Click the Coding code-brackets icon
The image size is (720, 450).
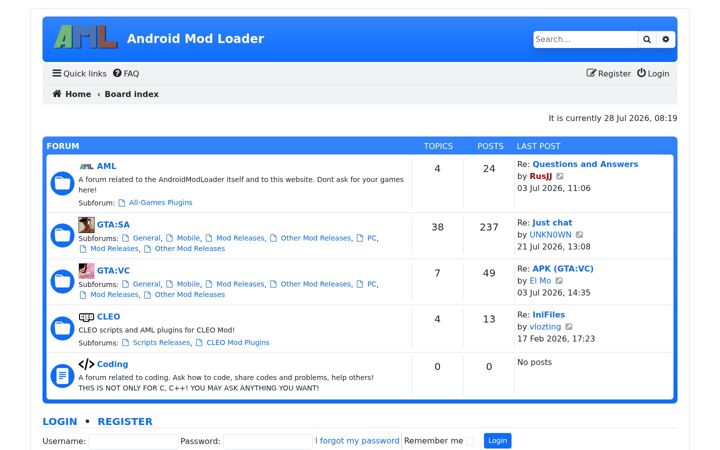tap(86, 364)
